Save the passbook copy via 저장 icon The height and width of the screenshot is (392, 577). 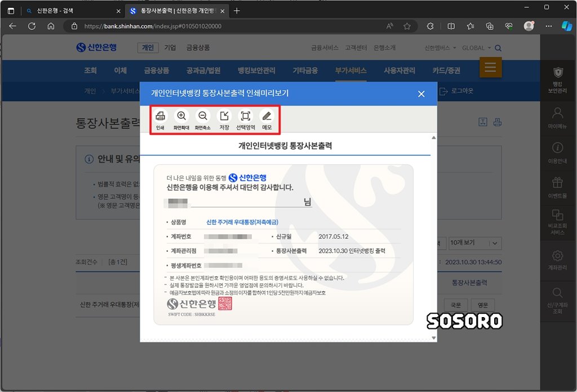click(224, 120)
